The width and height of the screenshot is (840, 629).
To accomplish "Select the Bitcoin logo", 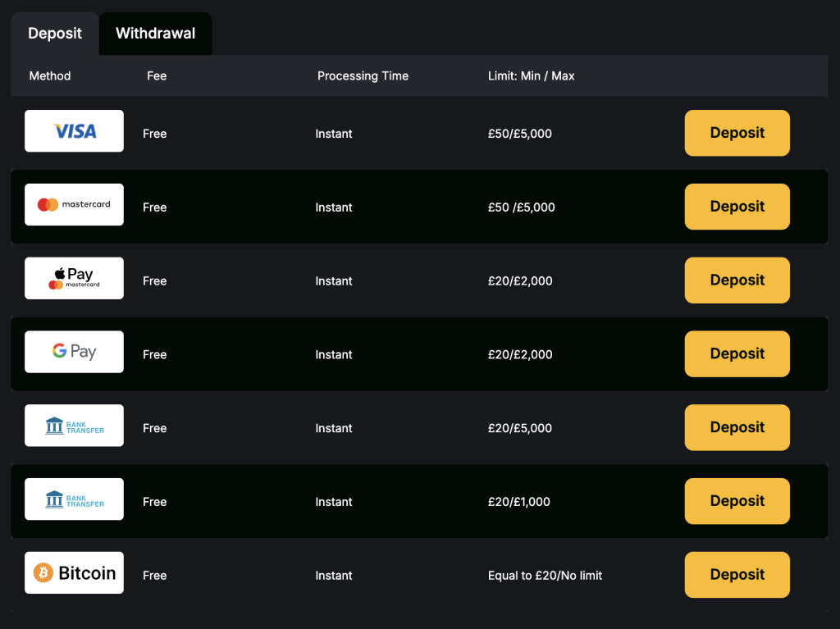I will [74, 572].
